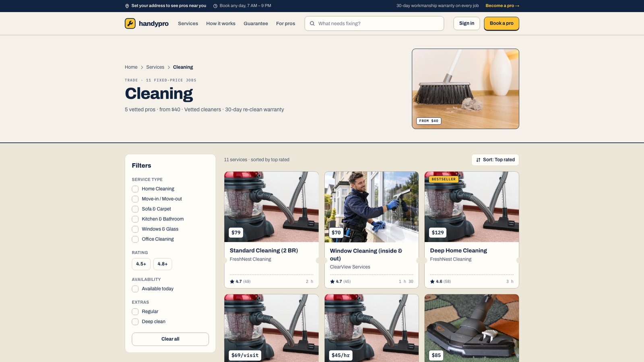Screen dimensions: 644x362
Task: Click the BESTSELLER badge
Action: coord(444,179)
